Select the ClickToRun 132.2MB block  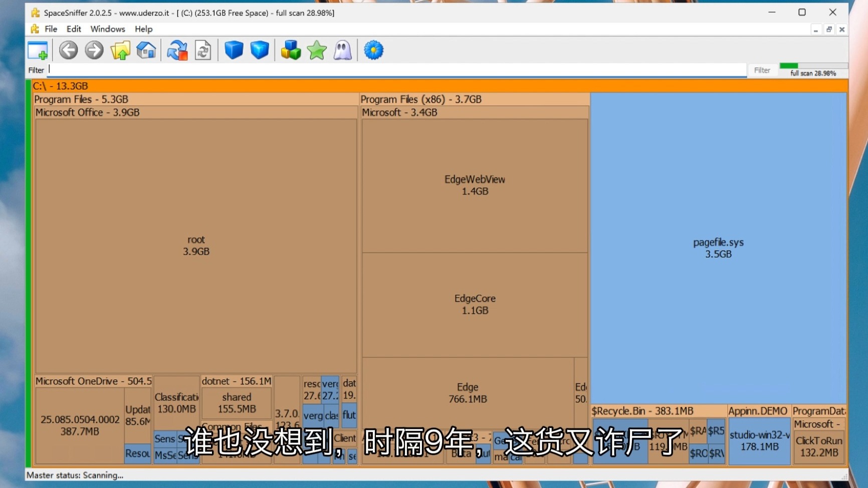click(819, 446)
